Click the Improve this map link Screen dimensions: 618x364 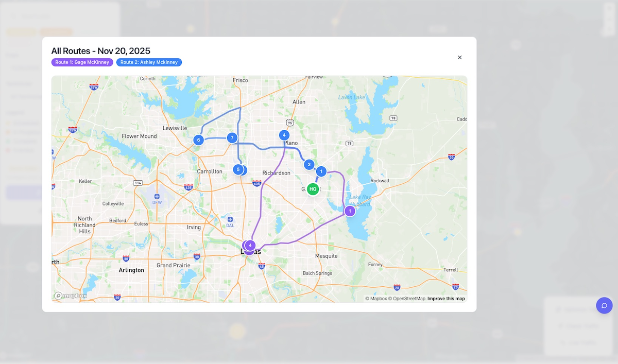(x=446, y=298)
